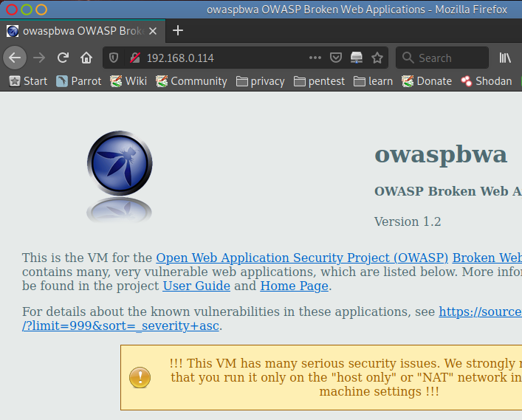This screenshot has height=420, width=522.
Task: Expand the learn bookmarks folder
Action: pos(373,81)
